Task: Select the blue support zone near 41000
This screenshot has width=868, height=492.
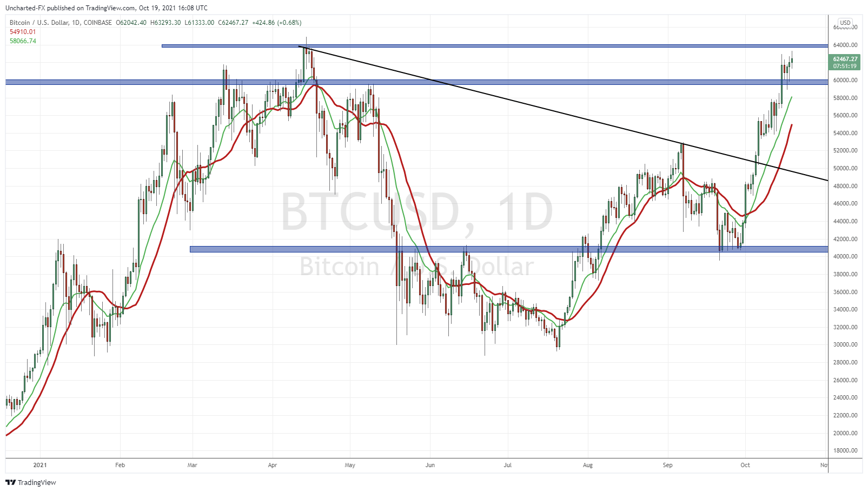Action: [x=508, y=249]
